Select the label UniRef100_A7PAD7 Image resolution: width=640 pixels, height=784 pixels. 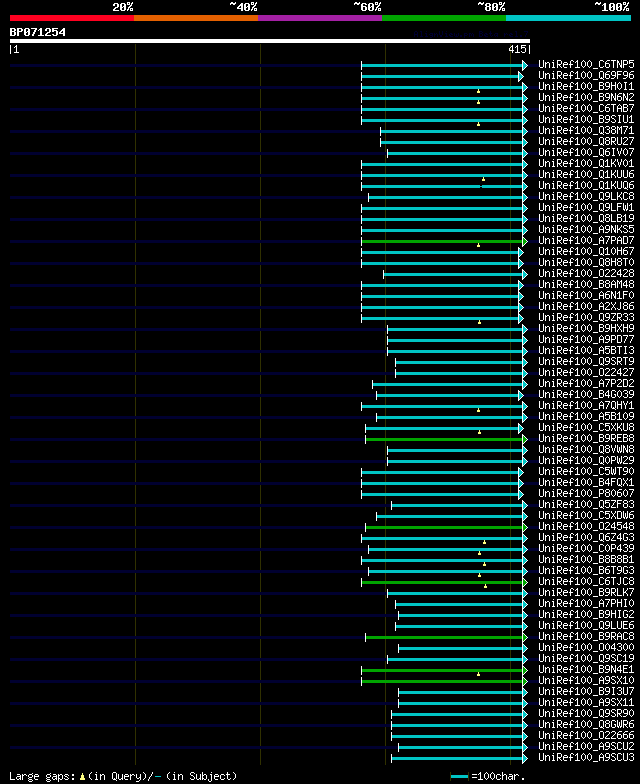click(586, 240)
